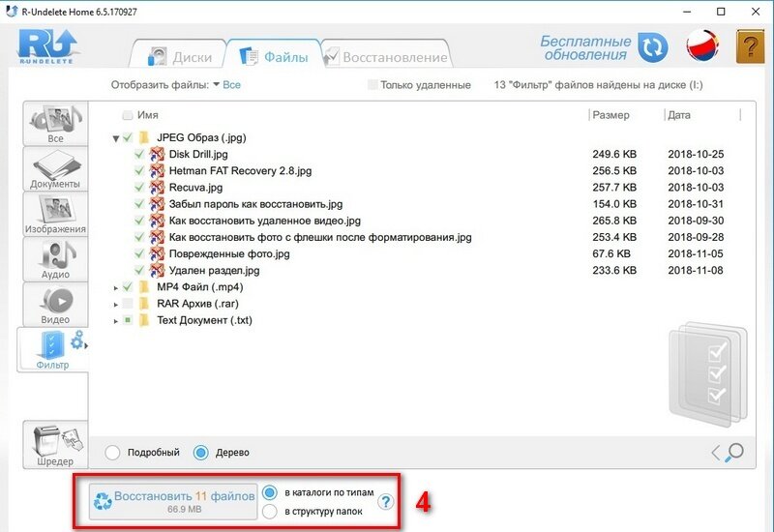Click the Recuva.jpg file icon
The width and height of the screenshot is (774, 532).
(x=157, y=188)
